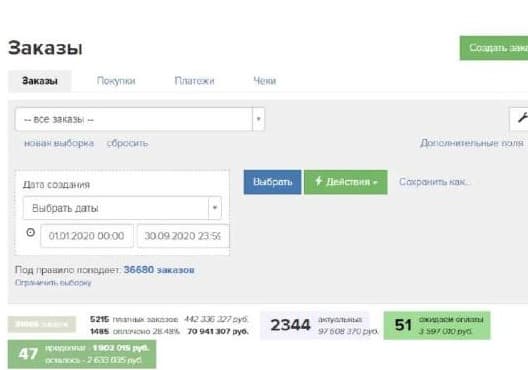Screen dimensions: 528x370
Task: Open the green Действия menu button
Action: [x=346, y=182]
